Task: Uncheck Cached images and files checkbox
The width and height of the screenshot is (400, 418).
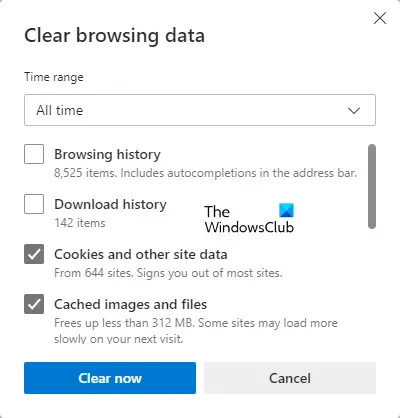Action: (34, 304)
